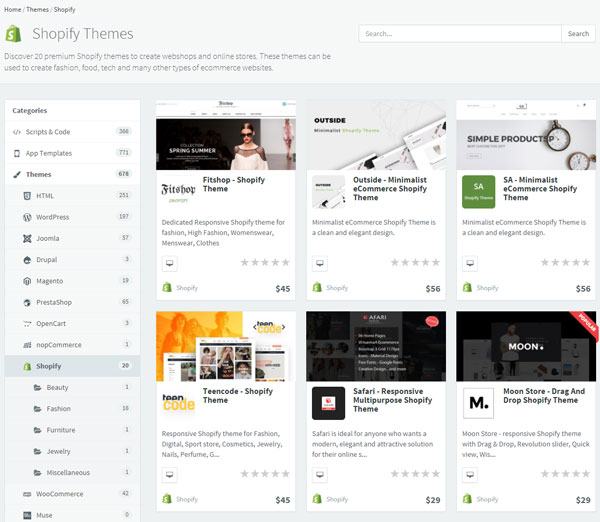Click the Beauty folder icon

pyautogui.click(x=38, y=388)
